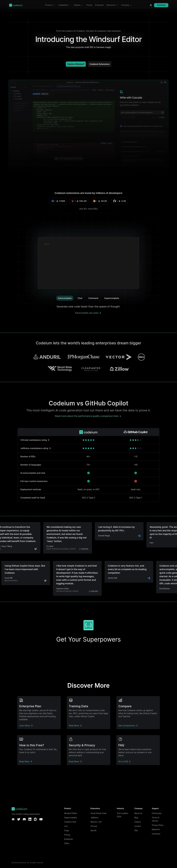Click the Reddit icon in footer
The width and height of the screenshot is (177, 868).
(35, 819)
